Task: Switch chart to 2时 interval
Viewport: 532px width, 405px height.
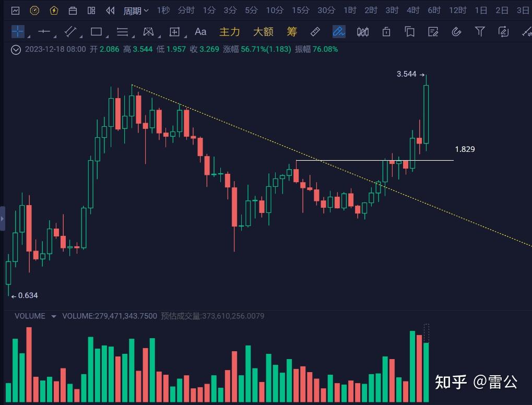Action: tap(371, 10)
